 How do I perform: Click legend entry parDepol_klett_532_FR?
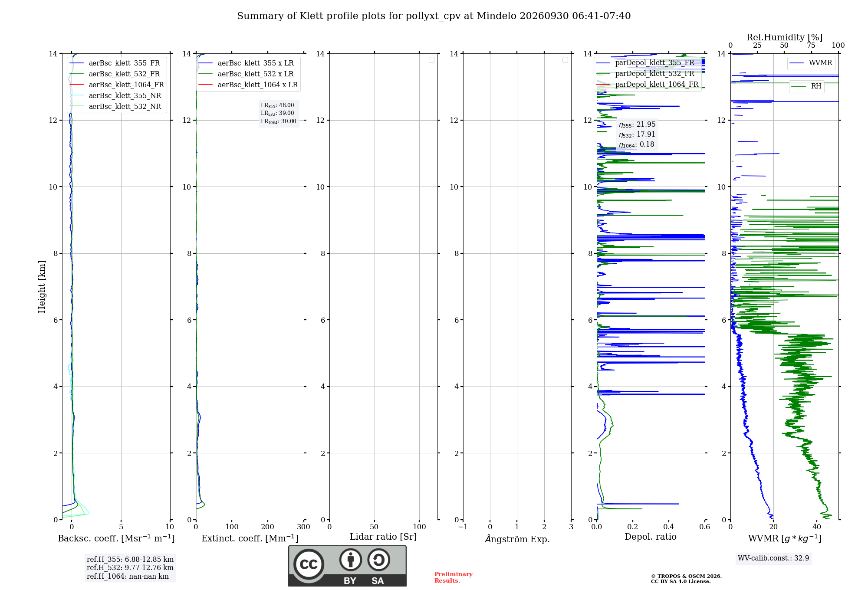click(646, 73)
